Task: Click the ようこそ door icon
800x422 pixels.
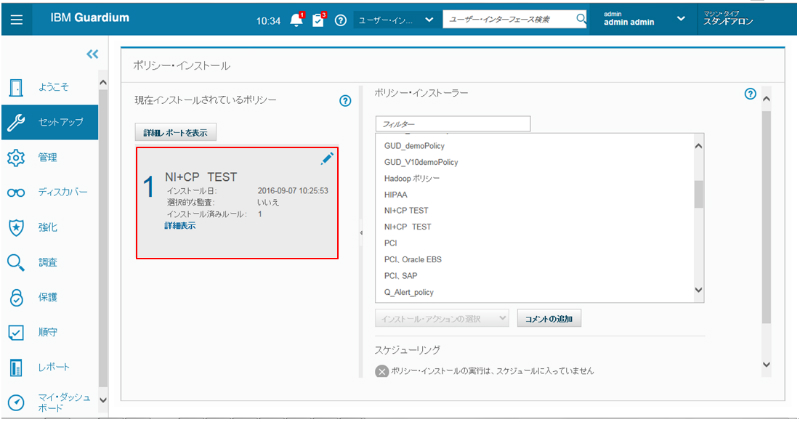Action: pyautogui.click(x=16, y=88)
